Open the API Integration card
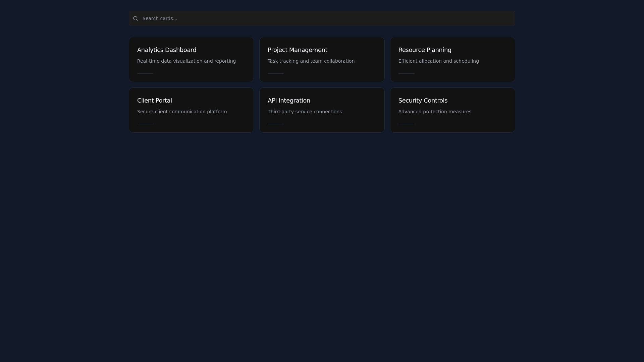Viewport: 644px width, 362px height. click(x=322, y=110)
